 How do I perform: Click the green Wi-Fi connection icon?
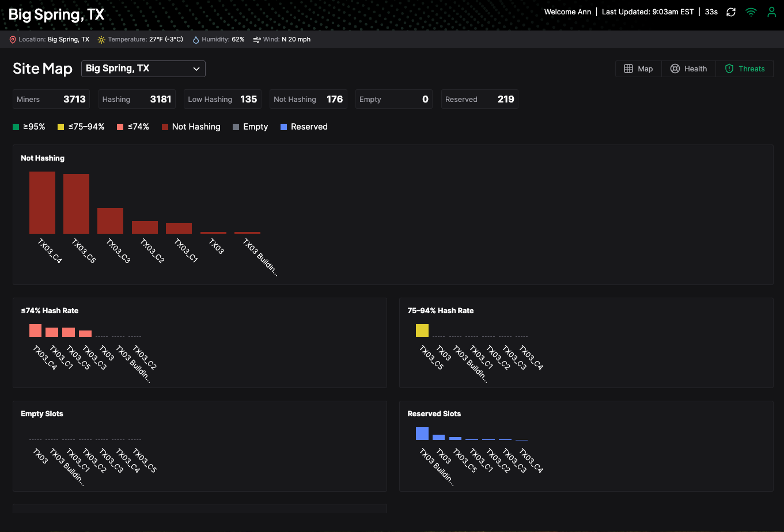pyautogui.click(x=751, y=12)
